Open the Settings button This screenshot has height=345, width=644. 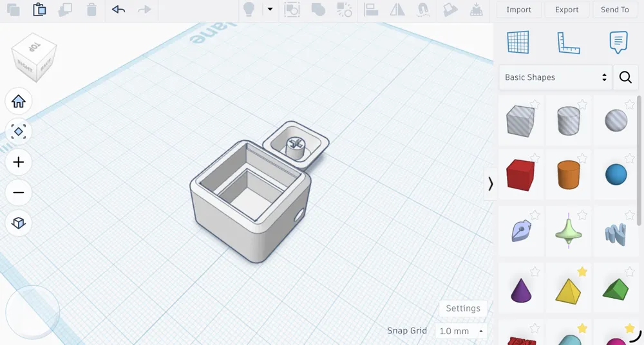tap(463, 308)
